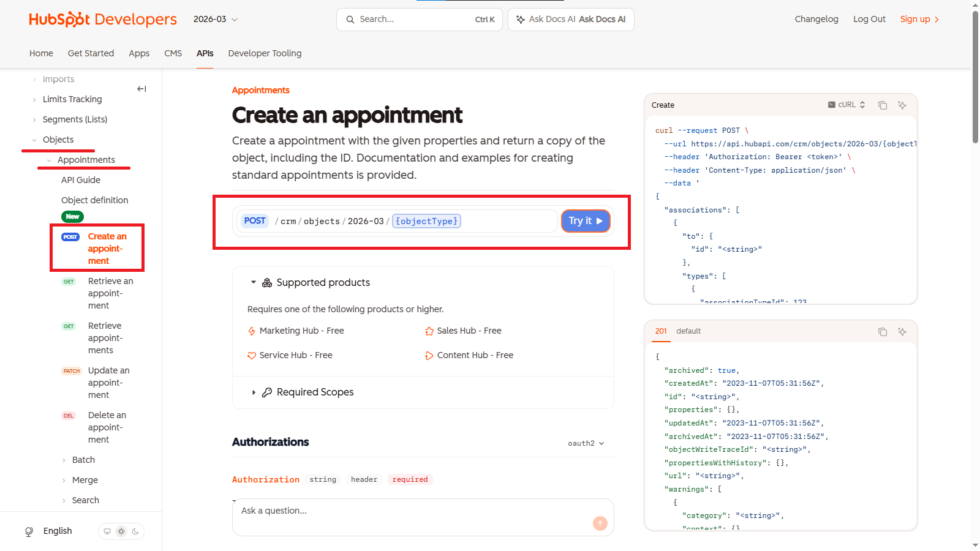Collapse the Objects tree item
This screenshot has height=551, width=980.
pyautogui.click(x=34, y=140)
